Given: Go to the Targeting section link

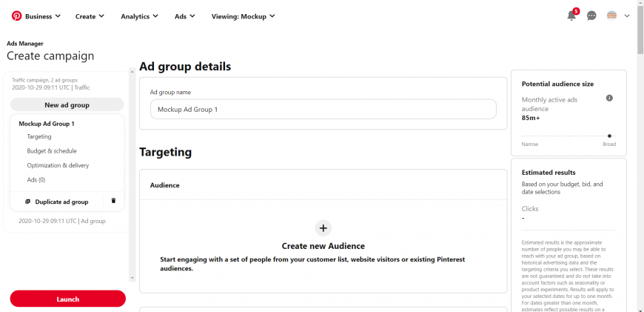Looking at the screenshot, I should coord(39,136).
